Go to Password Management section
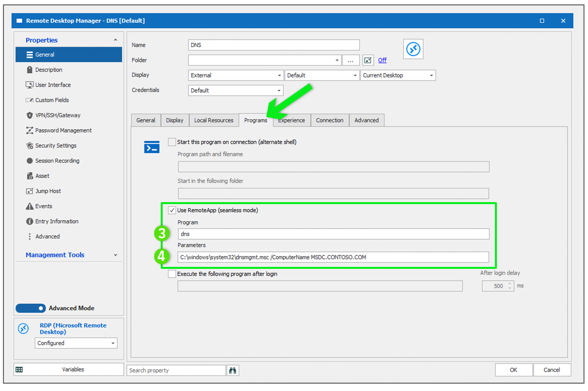This screenshot has width=588, height=391. [x=63, y=130]
